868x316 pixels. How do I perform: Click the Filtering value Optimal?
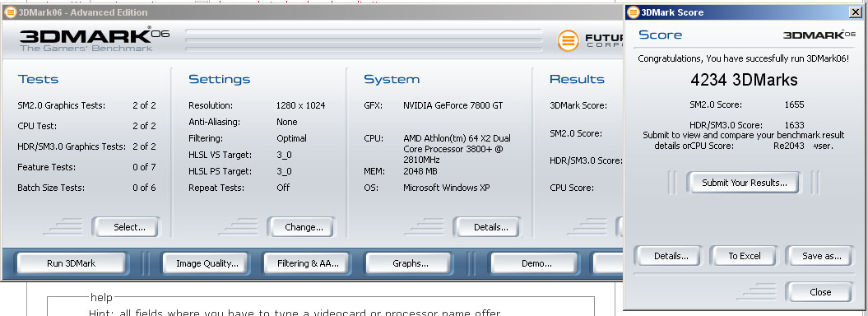click(x=291, y=138)
